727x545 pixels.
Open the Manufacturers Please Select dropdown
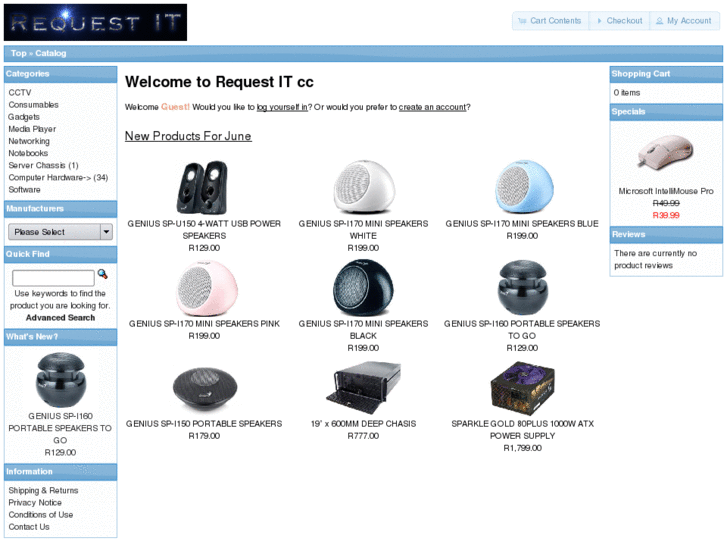pyautogui.click(x=60, y=231)
